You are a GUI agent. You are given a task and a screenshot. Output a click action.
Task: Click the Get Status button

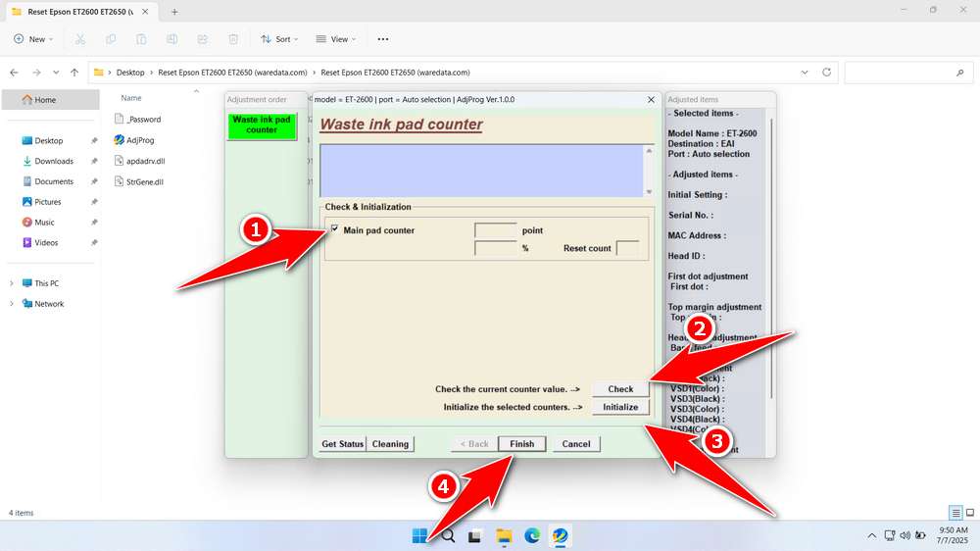coord(342,444)
